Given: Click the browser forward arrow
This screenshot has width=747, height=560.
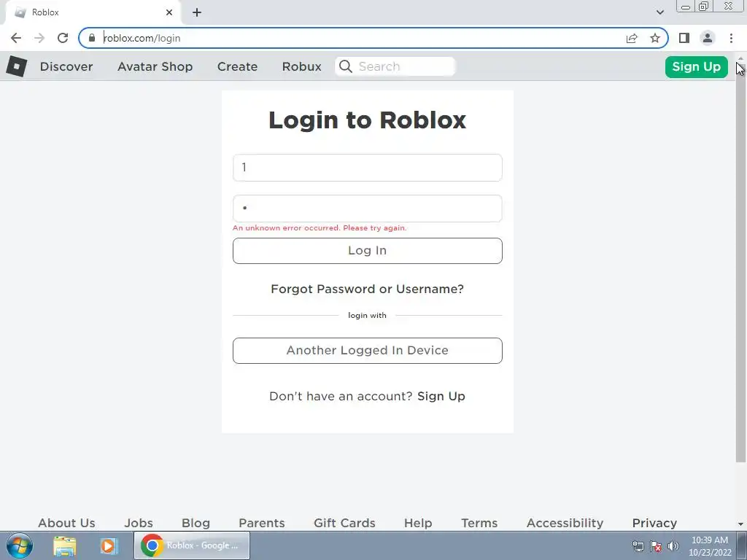Looking at the screenshot, I should click(39, 38).
